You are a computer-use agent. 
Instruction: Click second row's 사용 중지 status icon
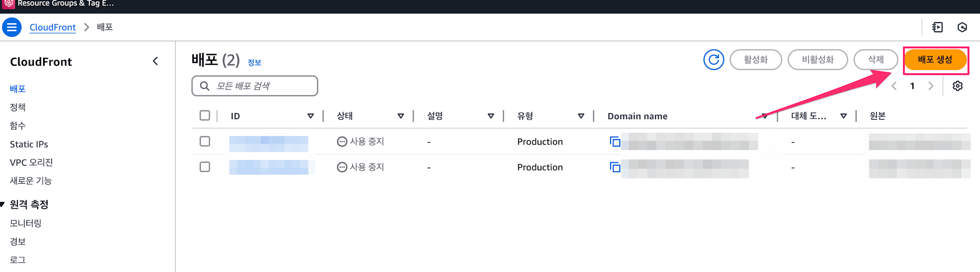[342, 167]
